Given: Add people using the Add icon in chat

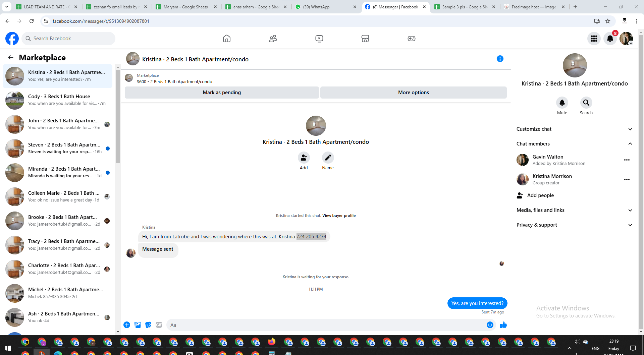Looking at the screenshot, I should click(304, 158).
